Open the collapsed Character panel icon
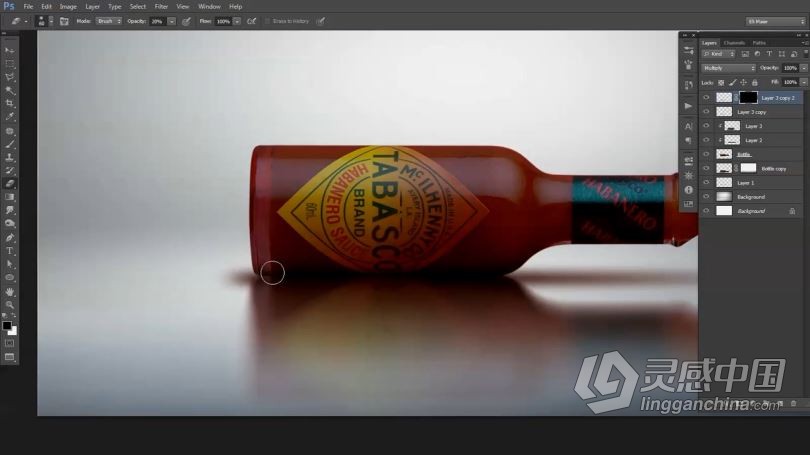This screenshot has width=810, height=455. point(688,126)
